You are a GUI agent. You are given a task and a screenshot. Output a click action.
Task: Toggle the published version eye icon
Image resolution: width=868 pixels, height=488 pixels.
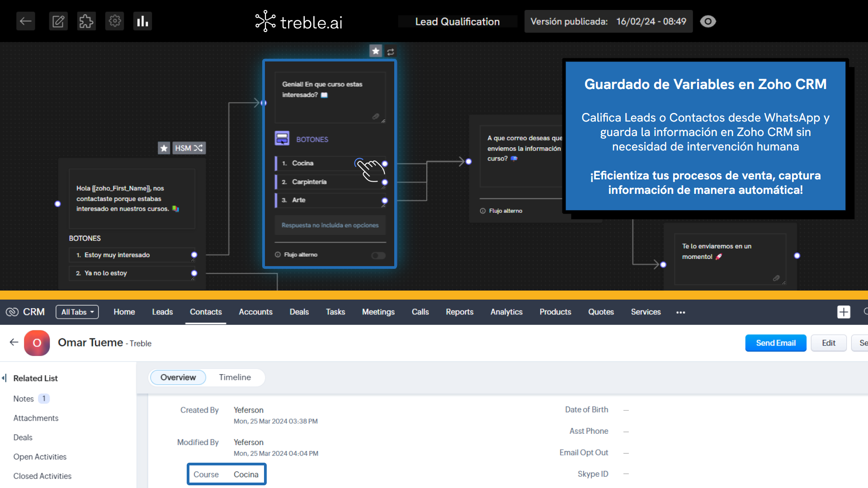[x=708, y=21]
